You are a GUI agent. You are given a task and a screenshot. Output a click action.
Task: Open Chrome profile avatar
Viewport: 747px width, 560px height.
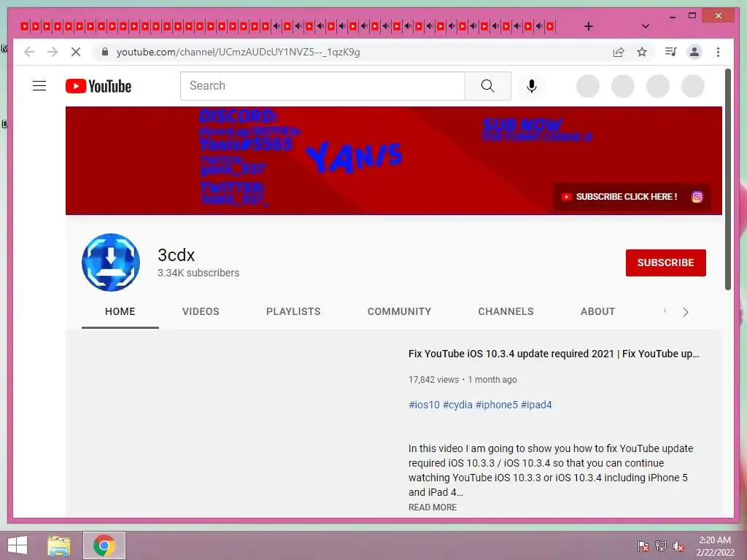coord(694,52)
